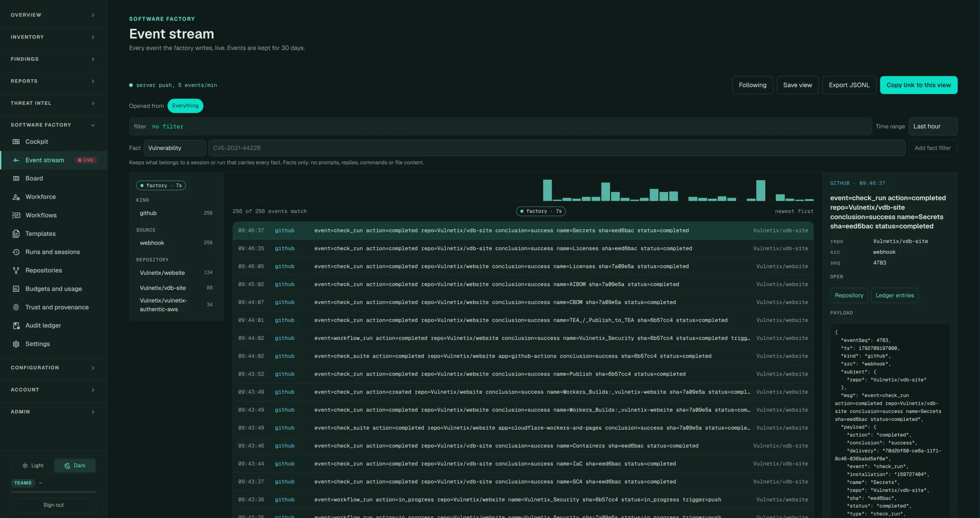Click Copy link to this view
The image size is (980, 518).
pos(918,85)
